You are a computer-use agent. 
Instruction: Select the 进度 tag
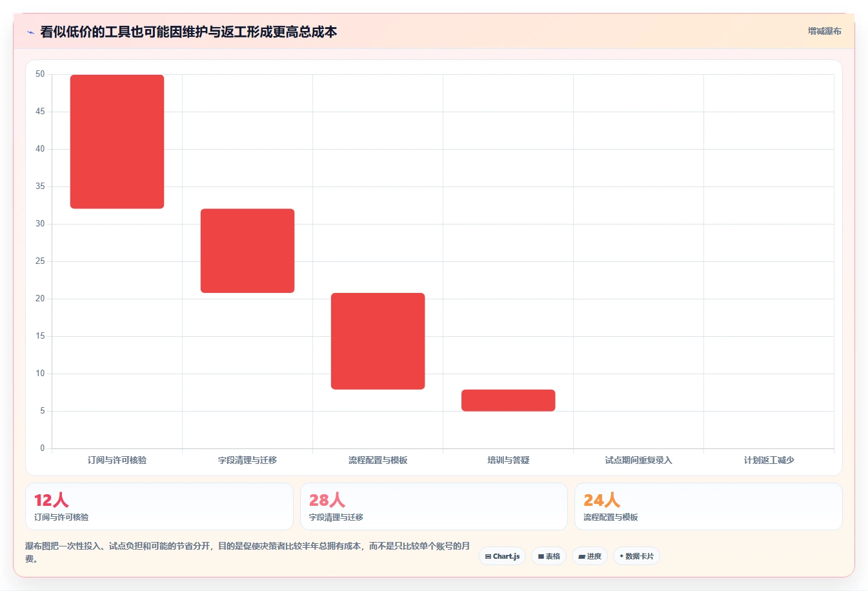(x=590, y=556)
